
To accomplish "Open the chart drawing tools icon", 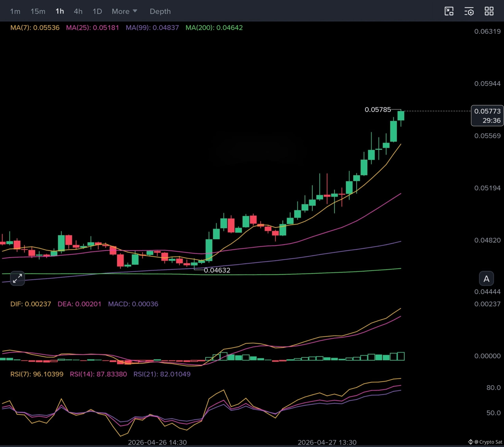I will point(449,11).
